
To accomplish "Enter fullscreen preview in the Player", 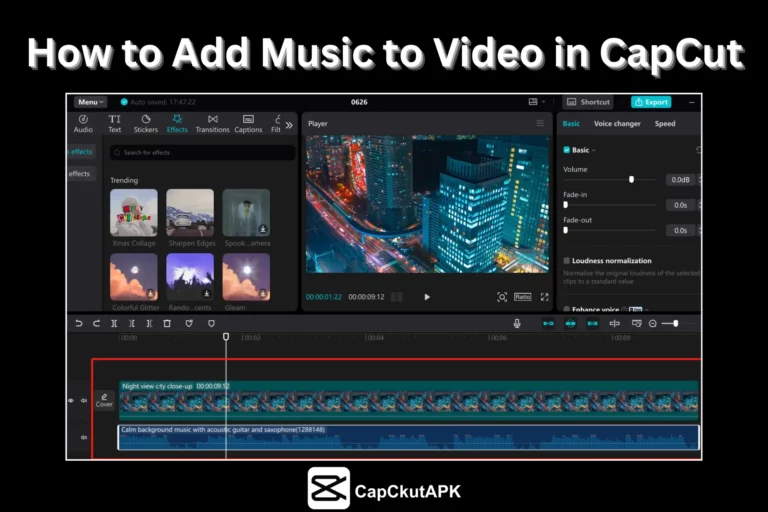I will [x=545, y=297].
